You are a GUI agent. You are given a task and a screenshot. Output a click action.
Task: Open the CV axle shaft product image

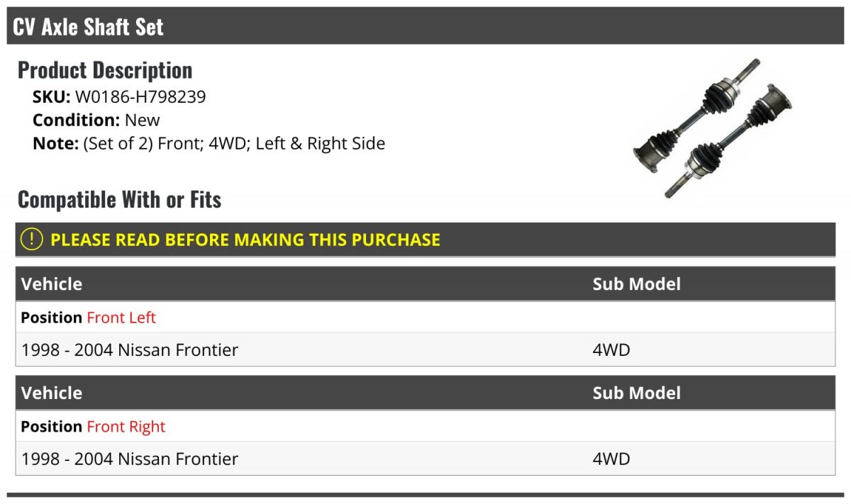pyautogui.click(x=712, y=128)
